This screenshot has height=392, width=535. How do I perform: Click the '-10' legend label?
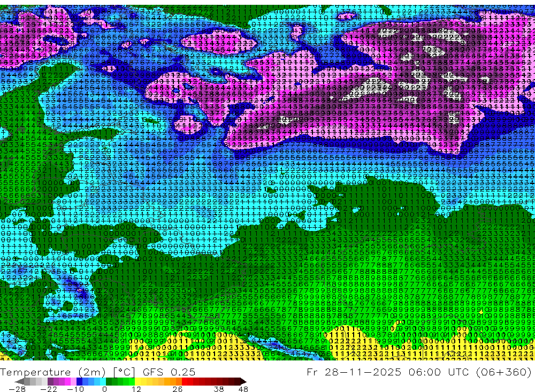[x=75, y=389]
